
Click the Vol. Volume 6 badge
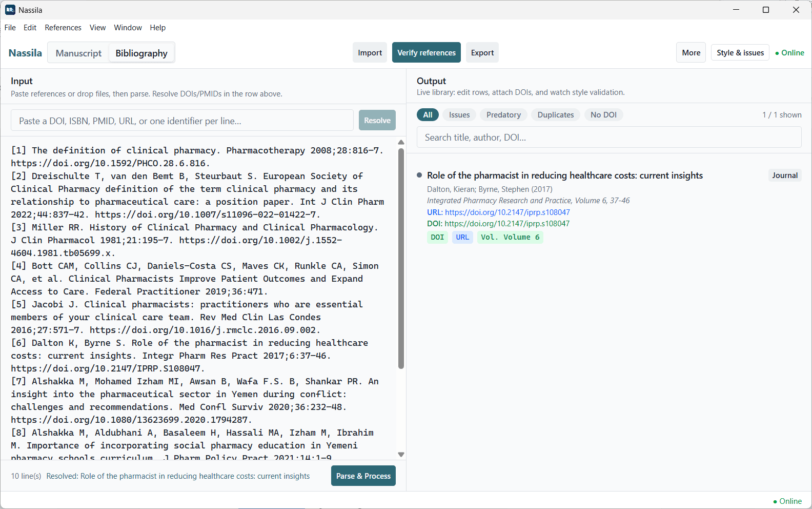pos(510,237)
